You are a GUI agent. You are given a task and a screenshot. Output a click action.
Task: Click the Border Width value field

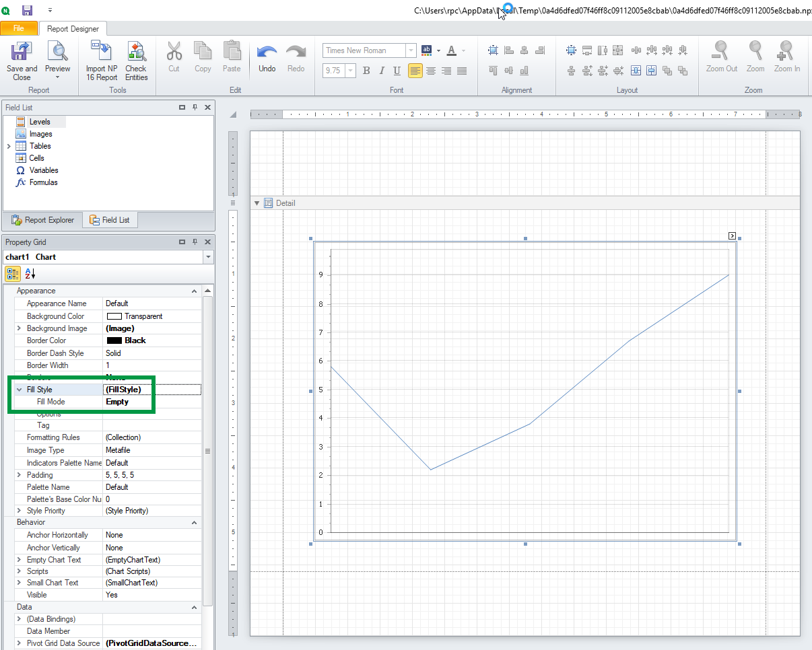[x=151, y=365]
